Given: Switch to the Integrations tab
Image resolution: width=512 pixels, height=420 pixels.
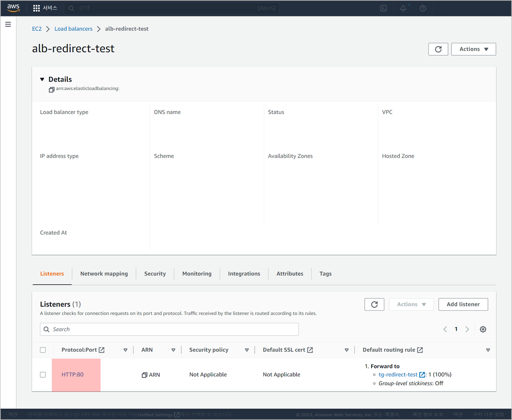Looking at the screenshot, I should pyautogui.click(x=244, y=274).
